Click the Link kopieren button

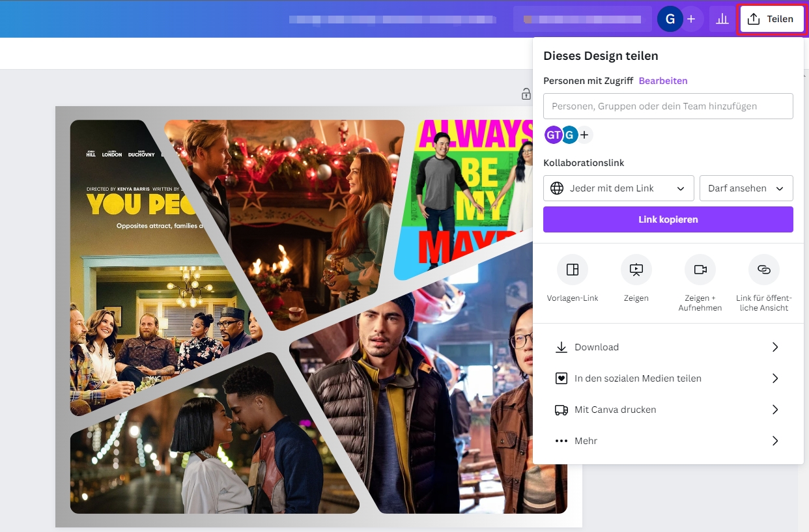coord(668,219)
